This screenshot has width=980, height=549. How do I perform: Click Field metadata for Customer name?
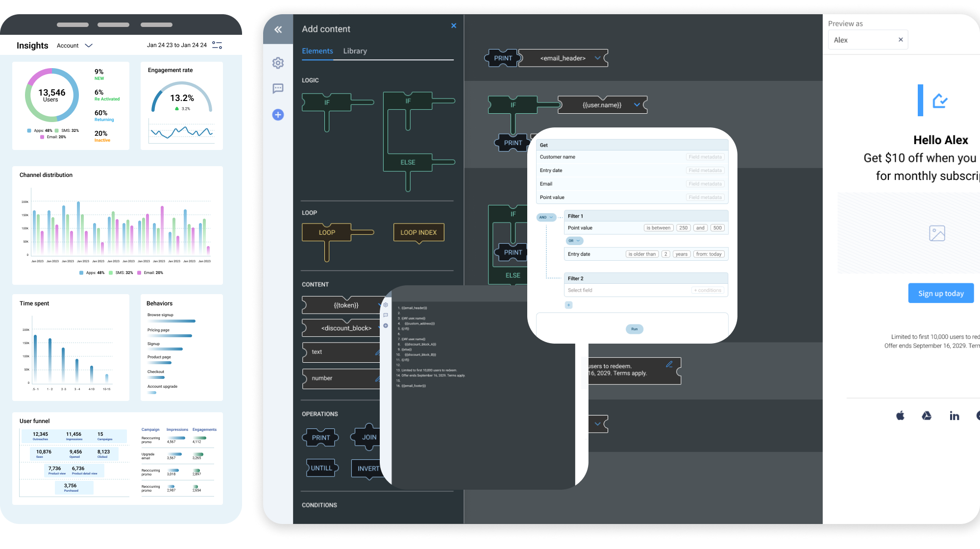tap(705, 157)
